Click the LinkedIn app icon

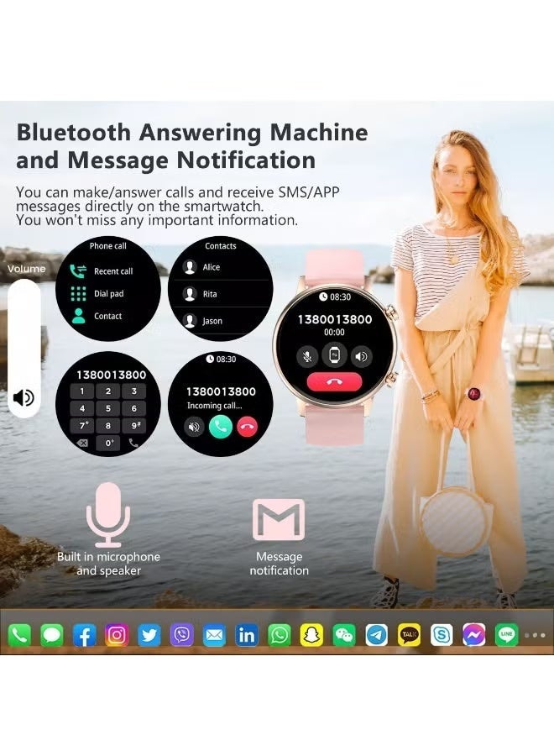[x=247, y=635]
